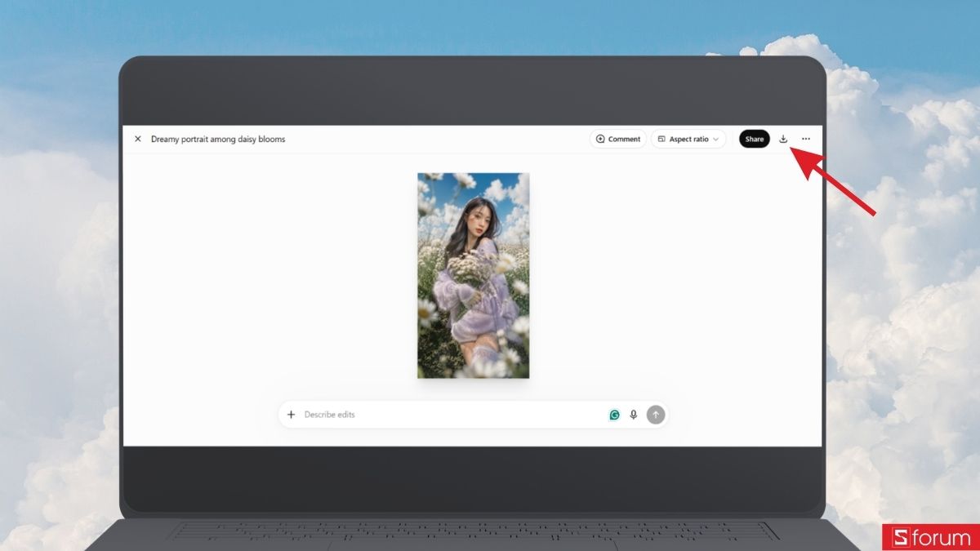Click the forum watermark text
The height and width of the screenshot is (551, 980).
coord(942,537)
